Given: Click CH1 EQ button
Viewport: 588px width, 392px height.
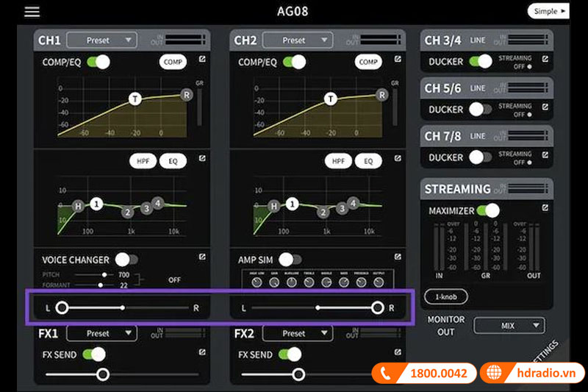Looking at the screenshot, I should (x=173, y=161).
